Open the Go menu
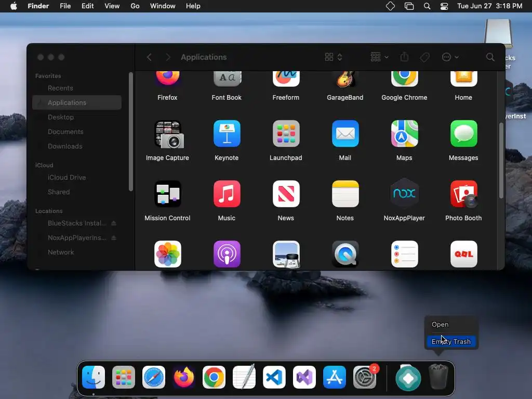This screenshot has width=532, height=399. (135, 6)
